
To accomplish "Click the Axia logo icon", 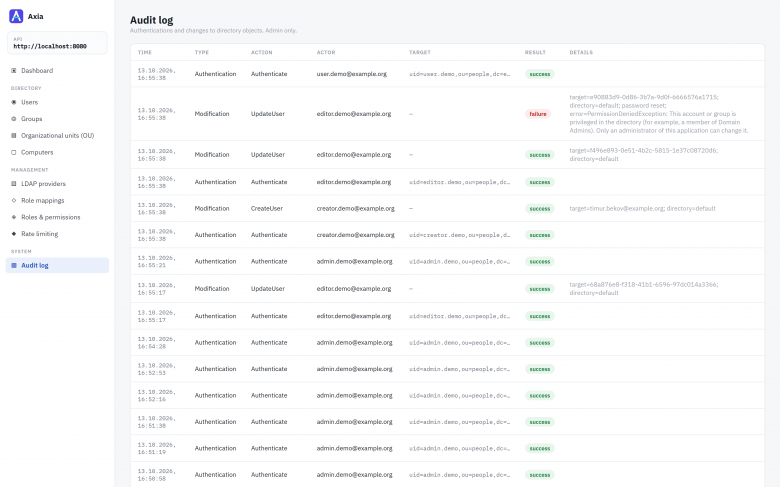I will coord(16,16).
